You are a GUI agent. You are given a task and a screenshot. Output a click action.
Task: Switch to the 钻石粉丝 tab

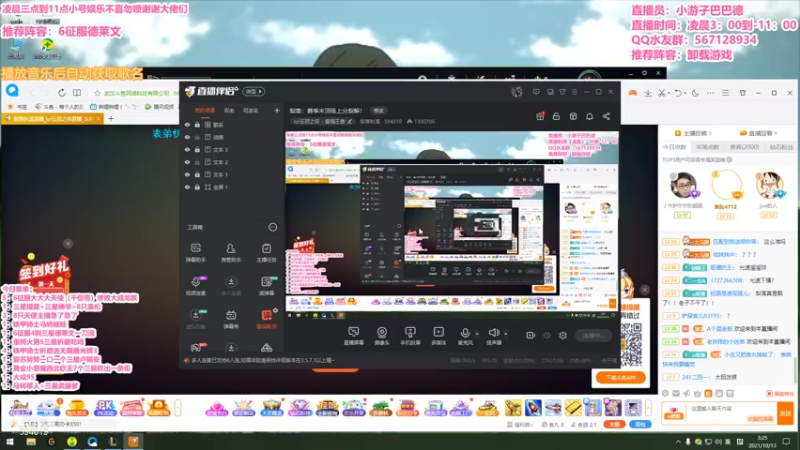point(781,147)
